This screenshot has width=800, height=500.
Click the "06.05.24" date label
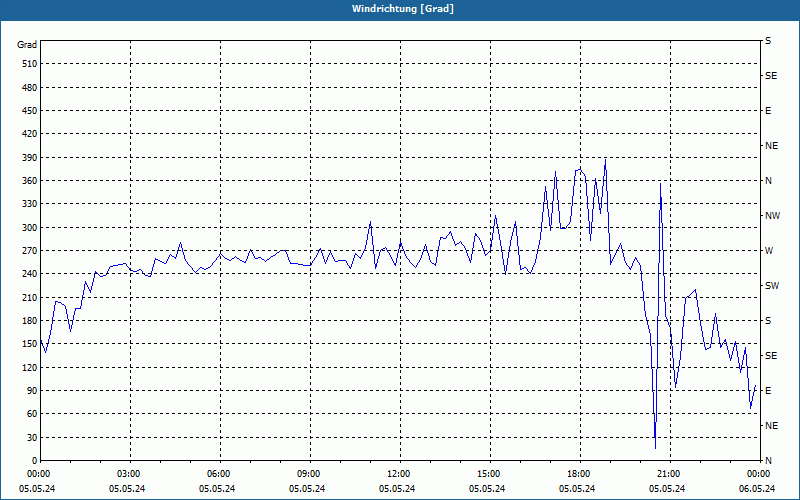[757, 489]
